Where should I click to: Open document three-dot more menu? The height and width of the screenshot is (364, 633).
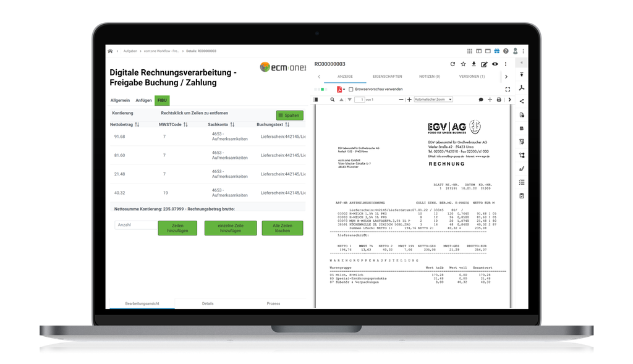click(x=506, y=64)
